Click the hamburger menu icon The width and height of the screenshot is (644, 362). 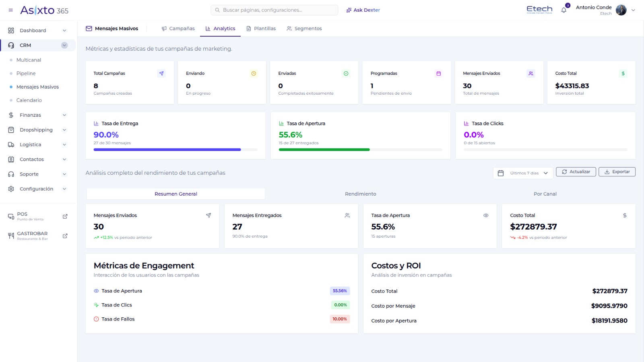click(10, 10)
